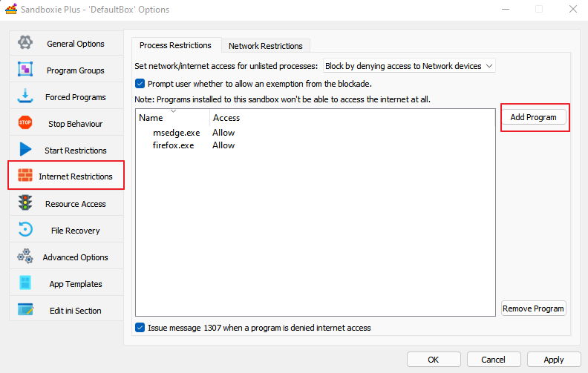Expand network access for unlisted processes dropdown

[409, 66]
